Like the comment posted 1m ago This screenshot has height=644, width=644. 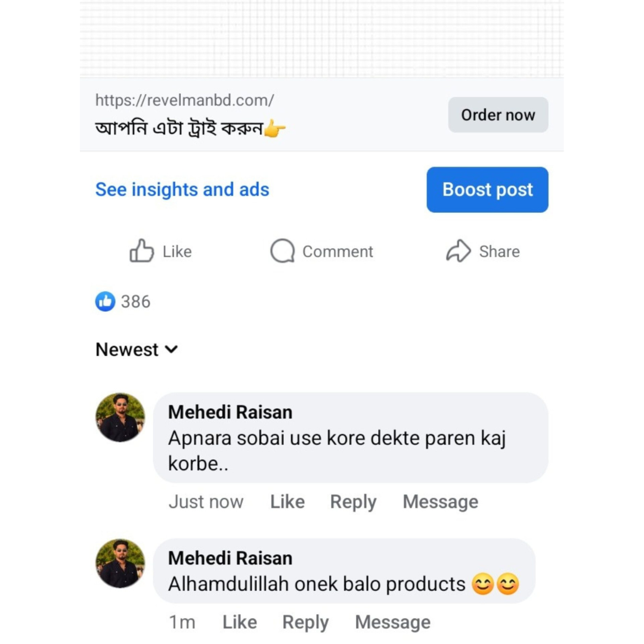[239, 623]
